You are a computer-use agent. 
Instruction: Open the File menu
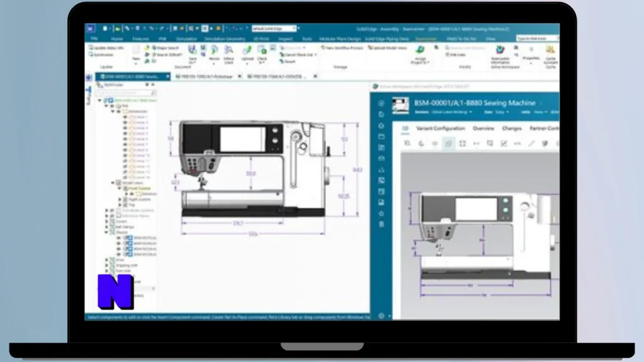(x=94, y=38)
